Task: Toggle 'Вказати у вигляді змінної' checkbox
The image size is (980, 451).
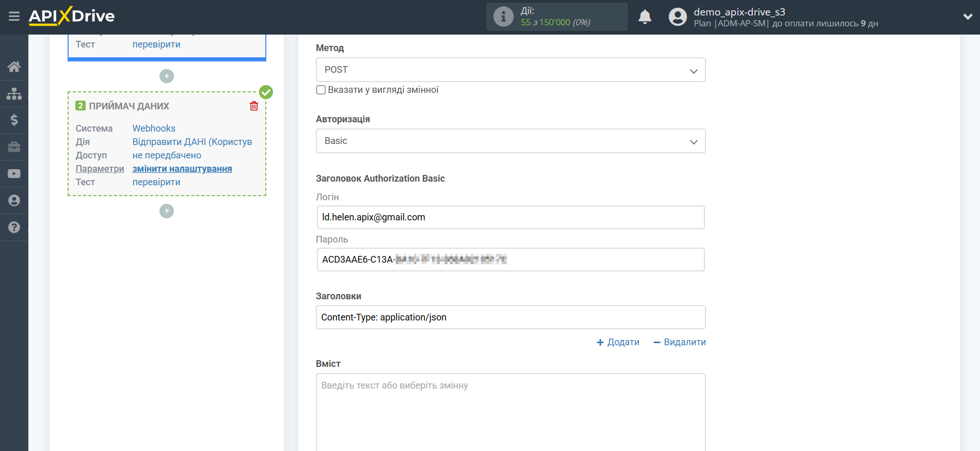Action: (x=320, y=90)
